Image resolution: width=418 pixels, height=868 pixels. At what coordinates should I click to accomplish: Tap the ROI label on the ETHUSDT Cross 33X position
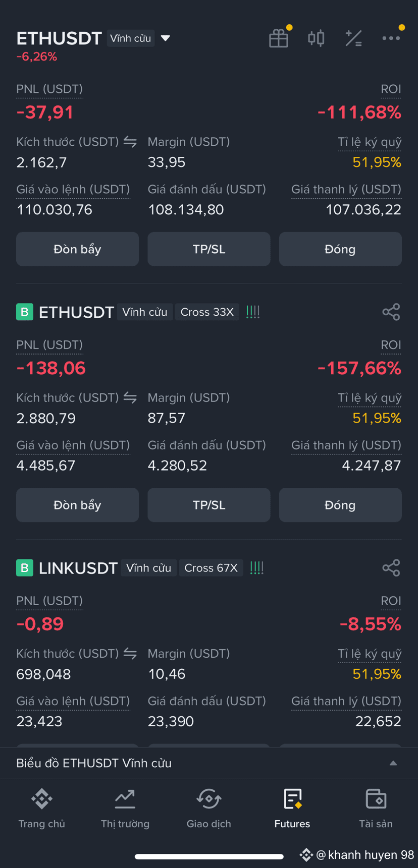[x=391, y=345]
